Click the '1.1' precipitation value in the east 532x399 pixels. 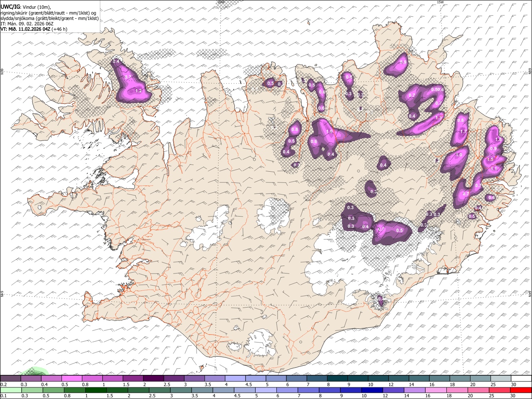click(x=494, y=169)
